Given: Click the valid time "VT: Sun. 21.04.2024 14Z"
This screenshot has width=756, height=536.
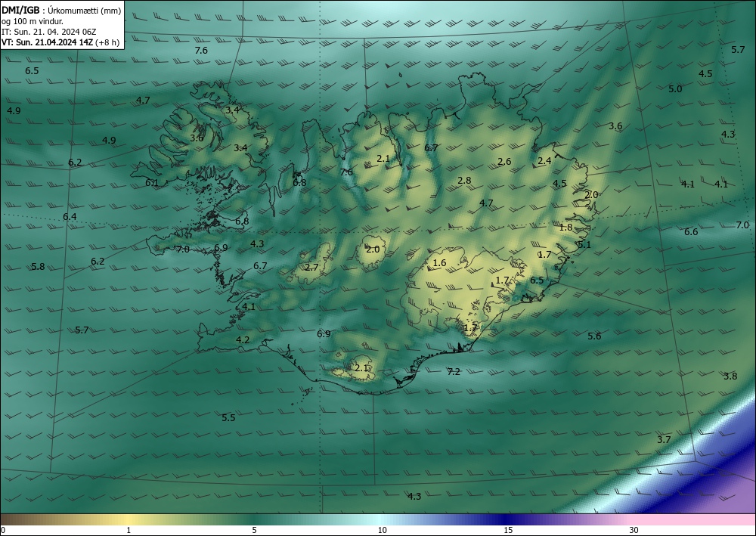Looking at the screenshot, I should (47, 42).
